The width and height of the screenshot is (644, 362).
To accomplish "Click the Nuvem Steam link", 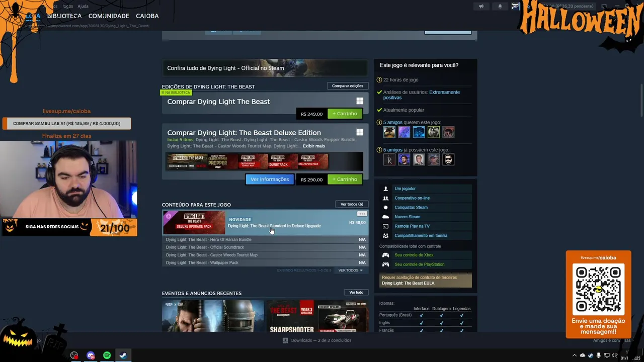I will tap(408, 217).
